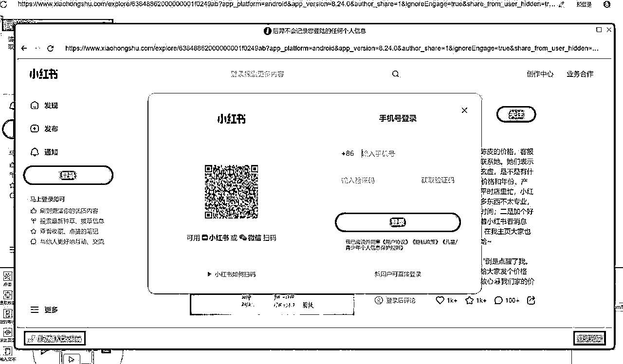
Task: Select the +86 country code prefix
Action: coord(348,153)
